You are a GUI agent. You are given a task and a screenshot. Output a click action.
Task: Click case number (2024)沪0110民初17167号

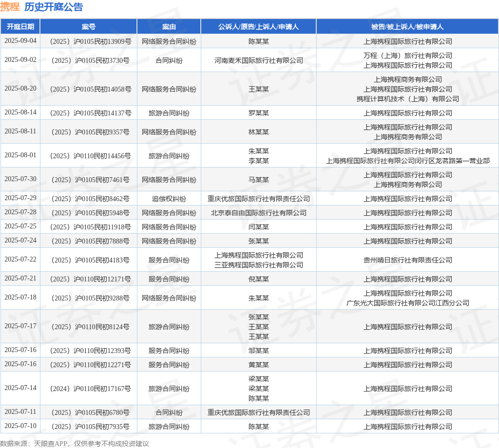pyautogui.click(x=91, y=389)
